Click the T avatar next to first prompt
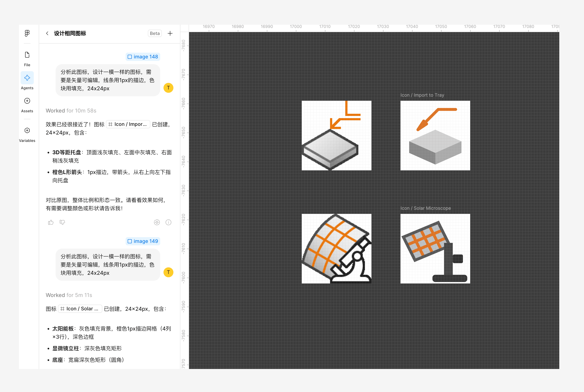 168,88
